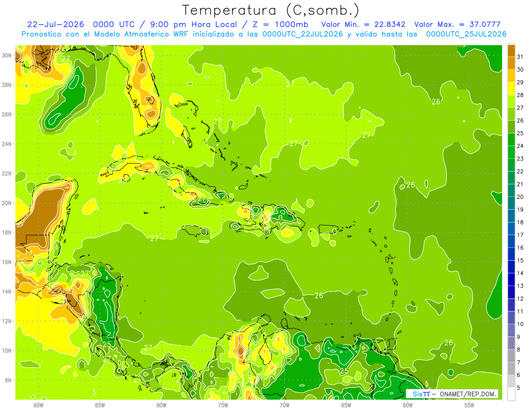Click the 75W longitude axis label

[223, 405]
